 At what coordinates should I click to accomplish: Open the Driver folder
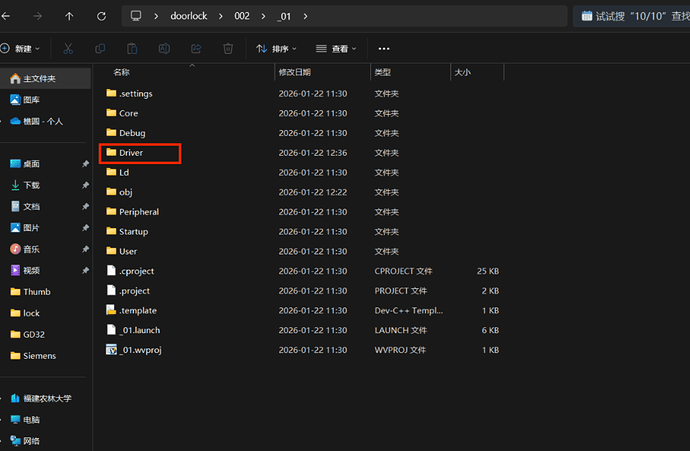pyautogui.click(x=132, y=153)
